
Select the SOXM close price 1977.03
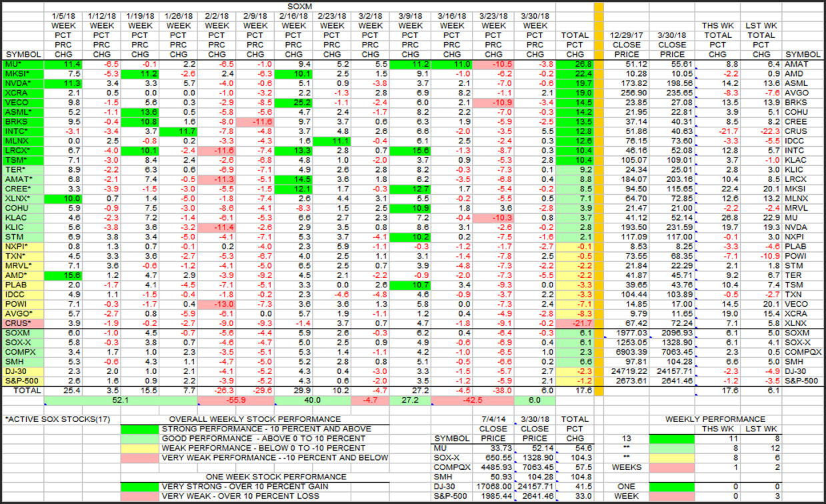625,333
